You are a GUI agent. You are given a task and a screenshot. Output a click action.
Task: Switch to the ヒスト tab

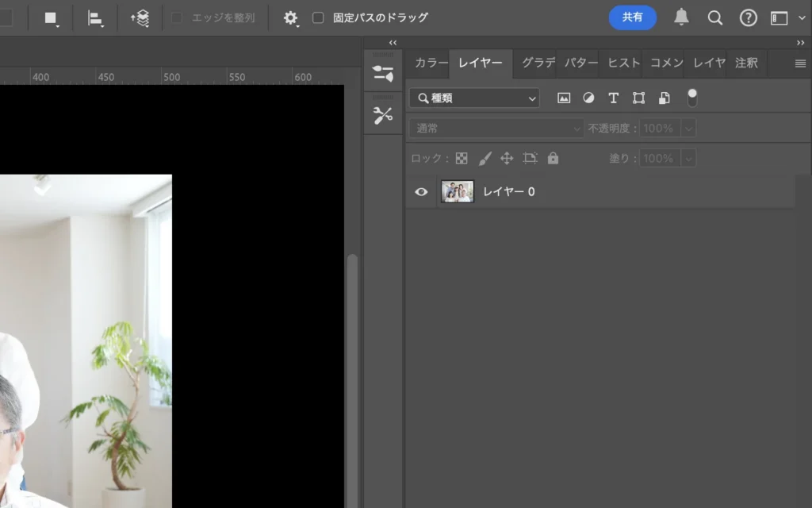click(623, 63)
